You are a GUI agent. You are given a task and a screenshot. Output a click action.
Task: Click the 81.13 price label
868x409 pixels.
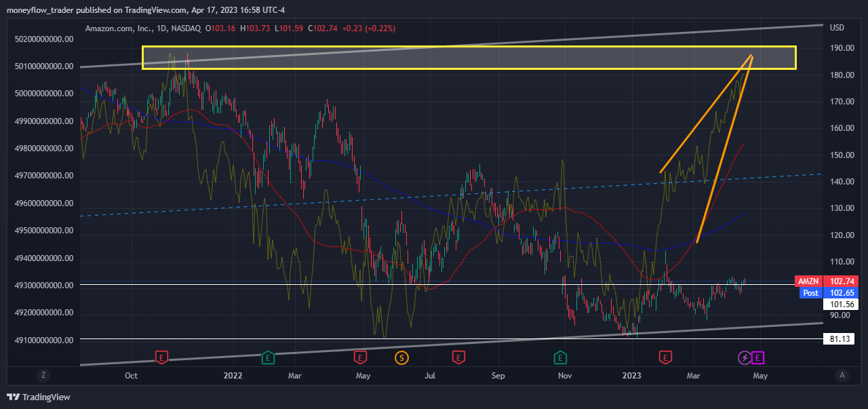[x=840, y=338]
